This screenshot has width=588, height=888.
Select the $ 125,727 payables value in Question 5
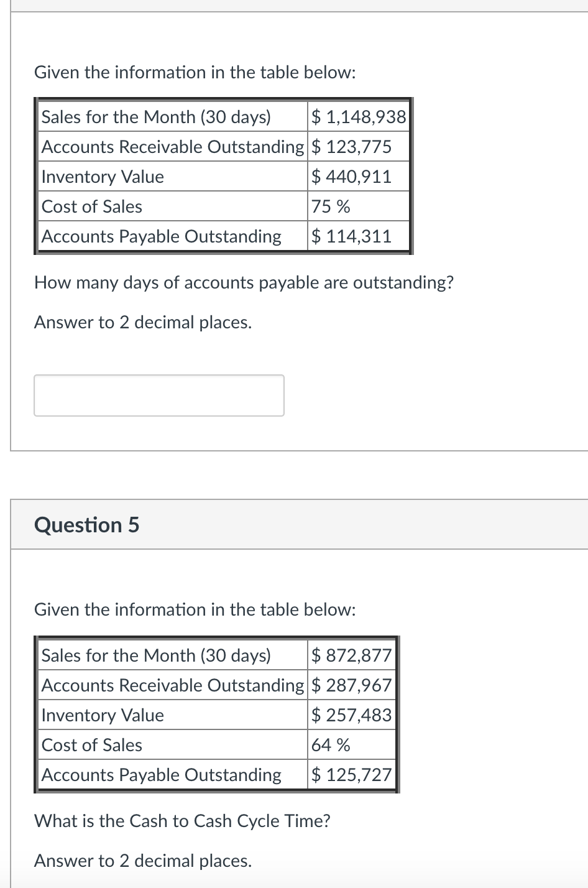click(351, 775)
